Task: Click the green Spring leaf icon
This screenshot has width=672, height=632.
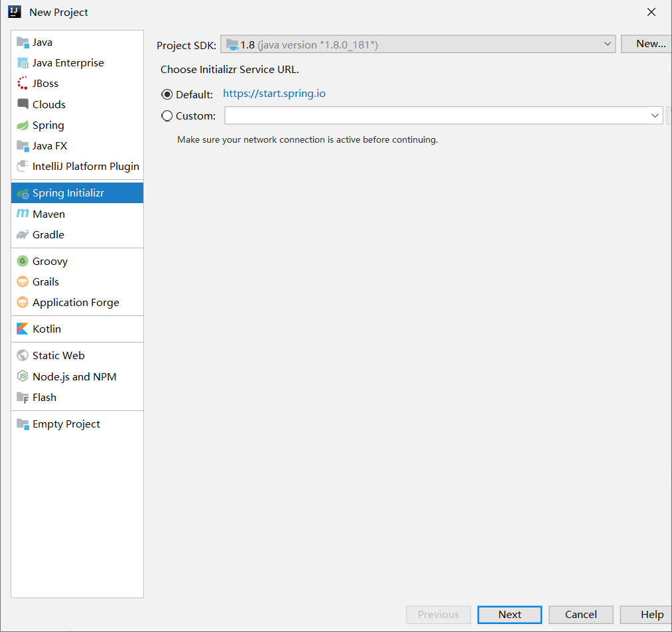Action: coord(23,125)
